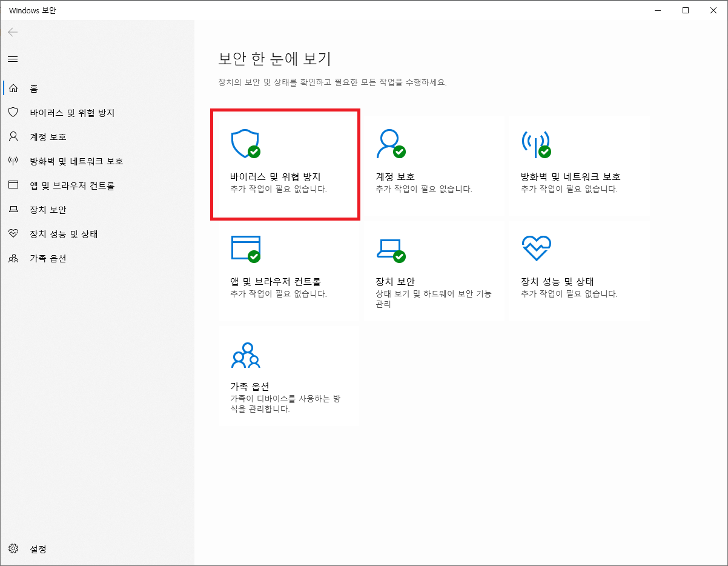Select 홈 in the sidebar
The height and width of the screenshot is (566, 728).
coord(97,88)
